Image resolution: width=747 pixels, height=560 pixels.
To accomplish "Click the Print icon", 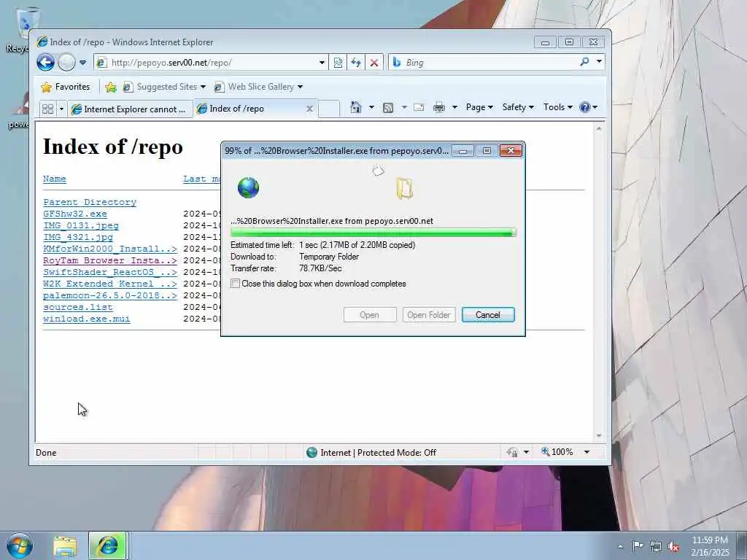I will click(x=438, y=108).
